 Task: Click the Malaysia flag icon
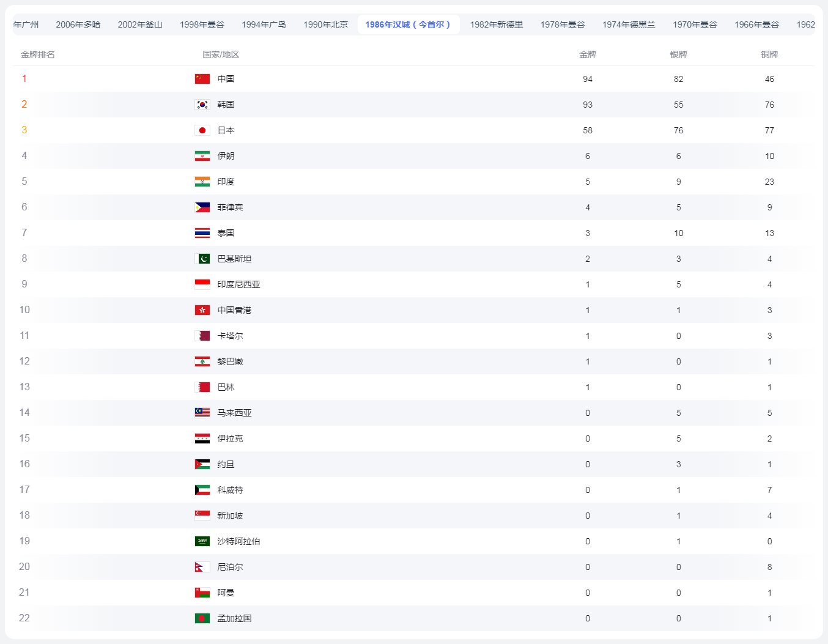pos(202,413)
